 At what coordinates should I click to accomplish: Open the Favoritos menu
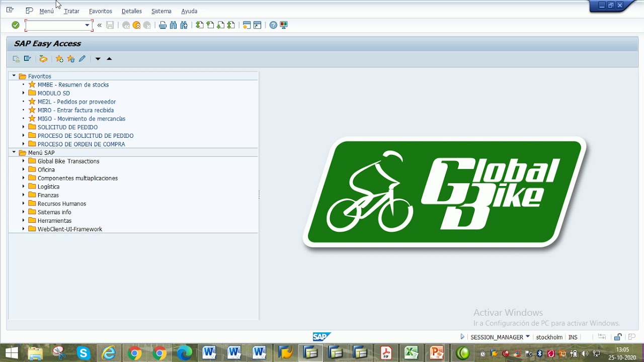point(101,11)
